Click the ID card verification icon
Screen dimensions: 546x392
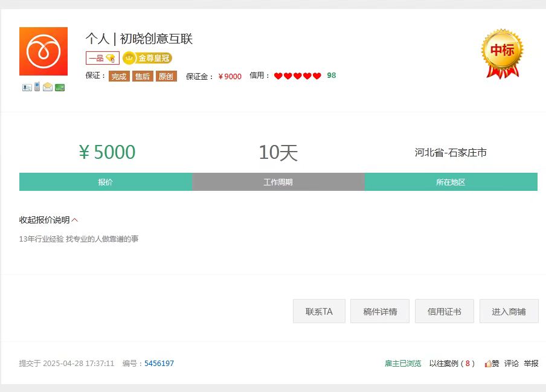[27, 88]
